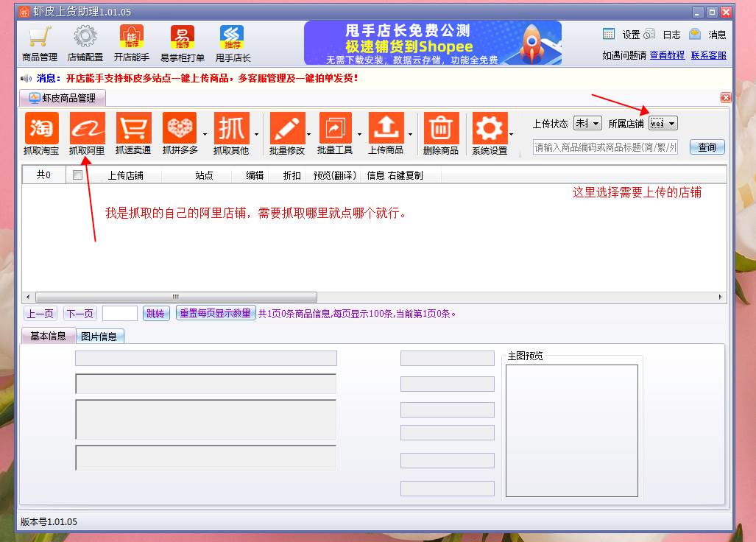Open 系统设置 gear icon
The height and width of the screenshot is (542, 756).
490,133
